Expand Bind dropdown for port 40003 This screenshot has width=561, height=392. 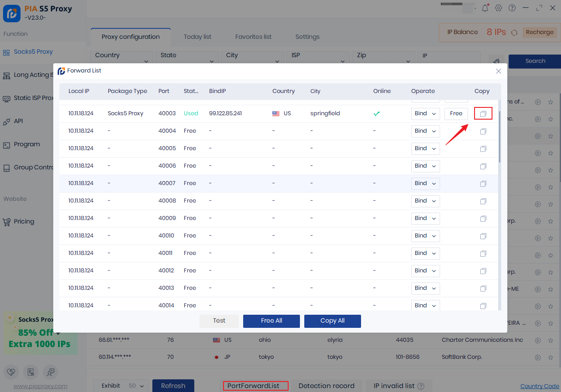click(425, 113)
